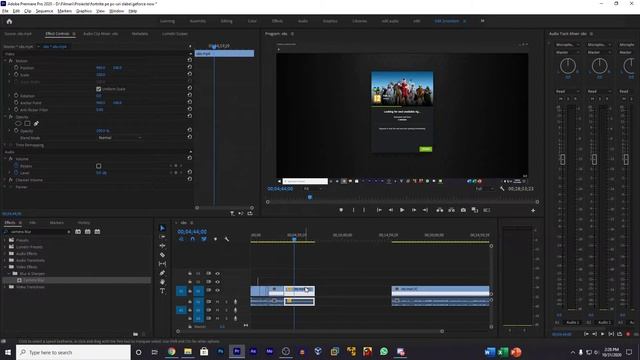The image size is (640, 360).
Task: Click Lift button in Program monitor
Action: (x=440, y=210)
